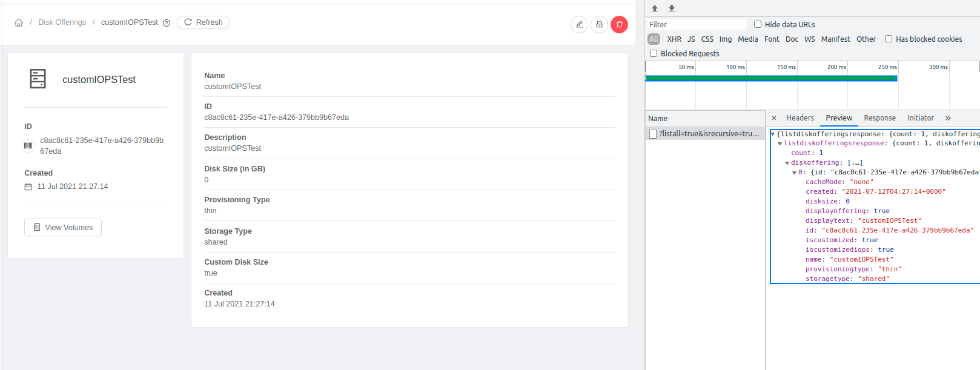Click the edit disk offering pencil icon
Screen dimensions: 980x370
pos(579,24)
